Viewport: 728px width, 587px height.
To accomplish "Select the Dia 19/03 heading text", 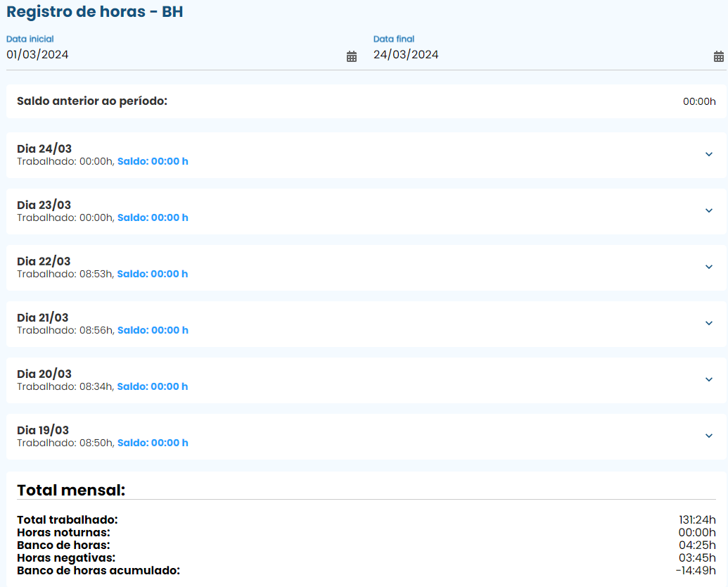I will [43, 430].
